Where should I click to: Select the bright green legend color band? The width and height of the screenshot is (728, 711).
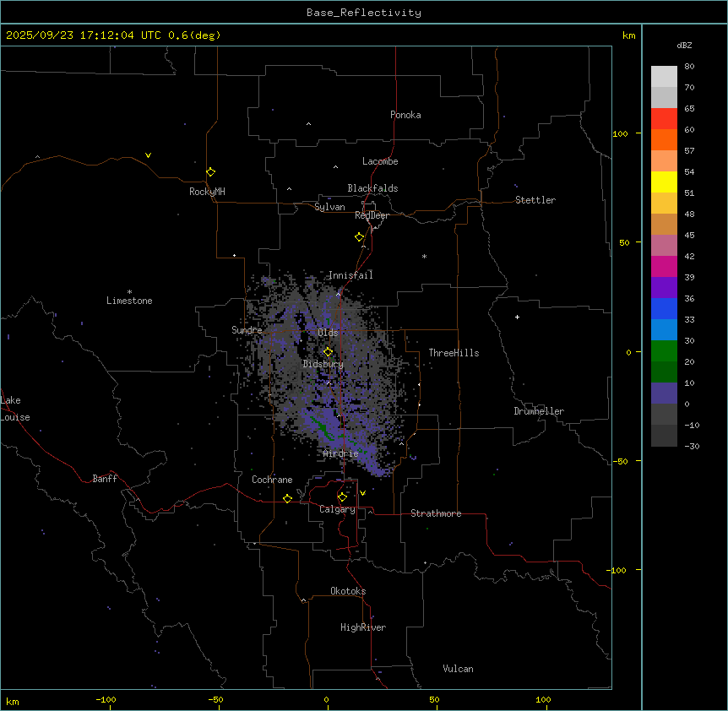(x=665, y=350)
